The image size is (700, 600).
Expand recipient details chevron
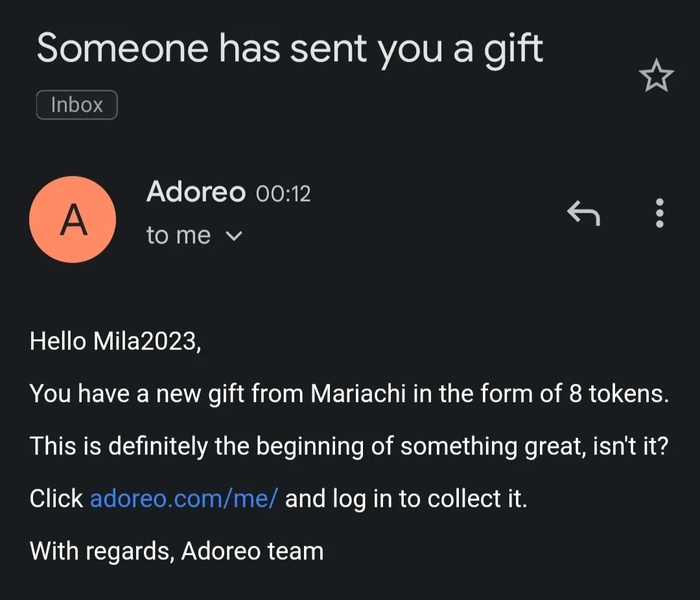click(234, 237)
